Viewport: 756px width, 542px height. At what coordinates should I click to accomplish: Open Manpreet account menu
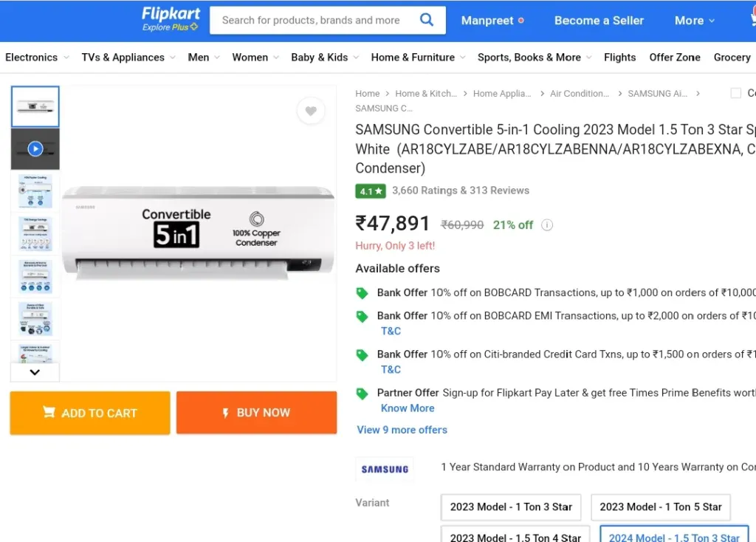pos(492,20)
